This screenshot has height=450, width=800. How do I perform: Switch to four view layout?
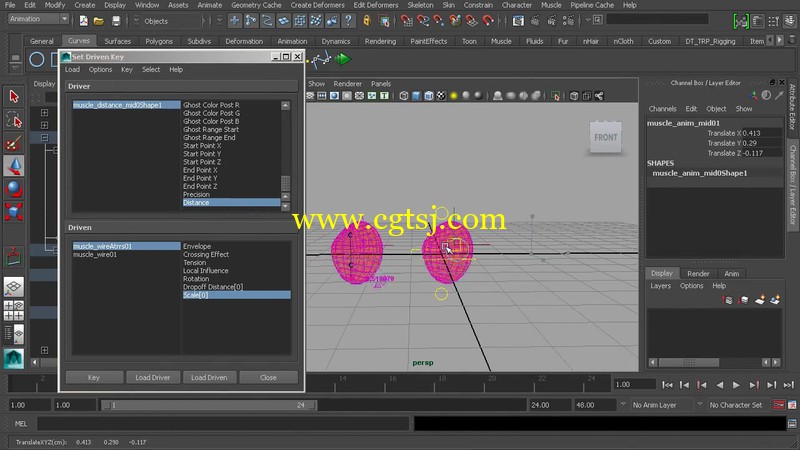point(14,310)
